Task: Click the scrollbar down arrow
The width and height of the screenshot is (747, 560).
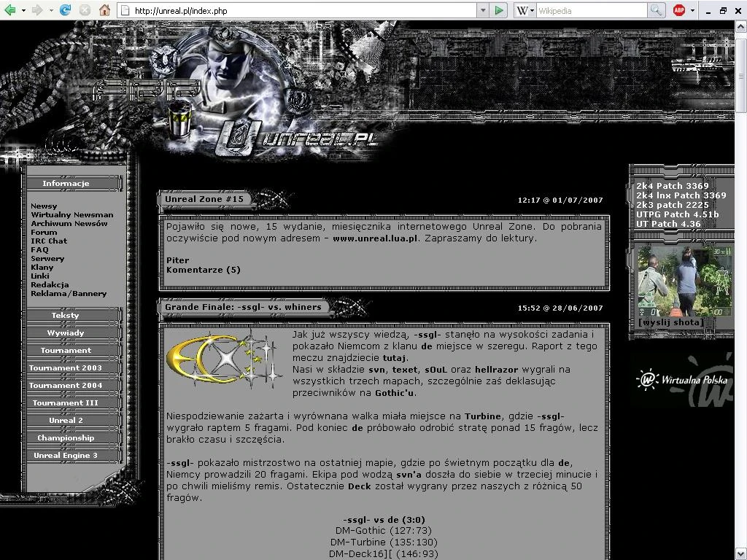Action: coord(741,554)
